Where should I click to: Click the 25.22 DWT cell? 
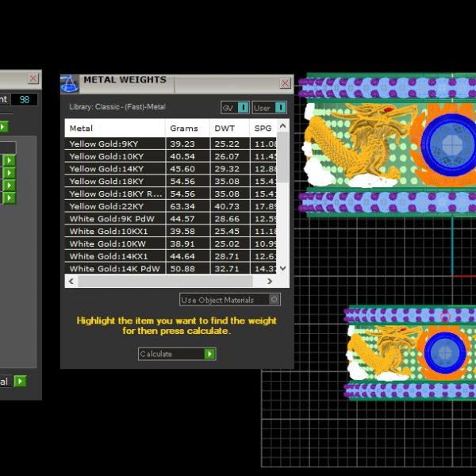(x=230, y=144)
